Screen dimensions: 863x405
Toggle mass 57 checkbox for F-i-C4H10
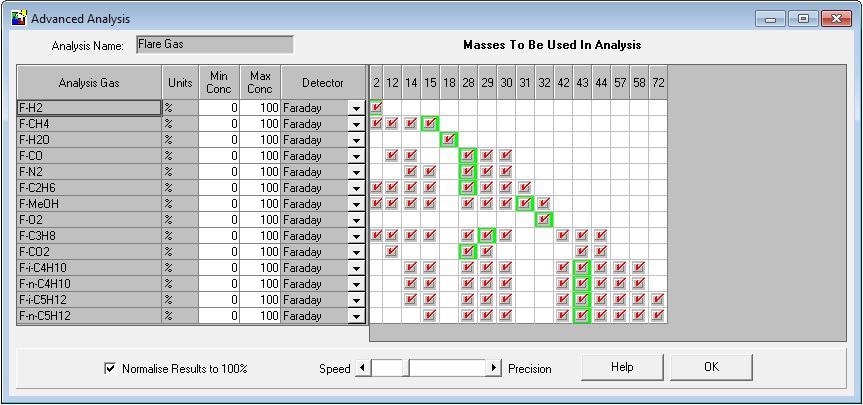pos(620,267)
